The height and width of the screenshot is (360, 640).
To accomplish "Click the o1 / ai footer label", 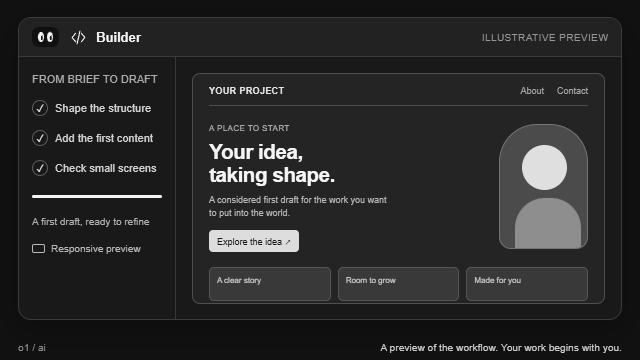I will 32,348.
